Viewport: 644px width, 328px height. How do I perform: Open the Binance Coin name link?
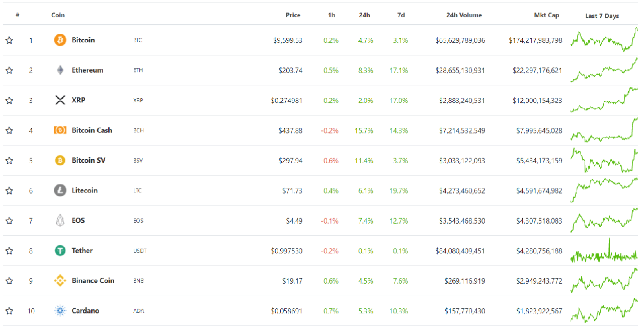coord(93,281)
